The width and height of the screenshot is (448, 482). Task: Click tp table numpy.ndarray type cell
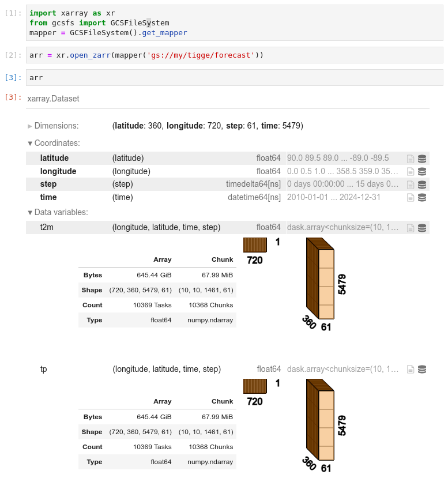point(210,462)
